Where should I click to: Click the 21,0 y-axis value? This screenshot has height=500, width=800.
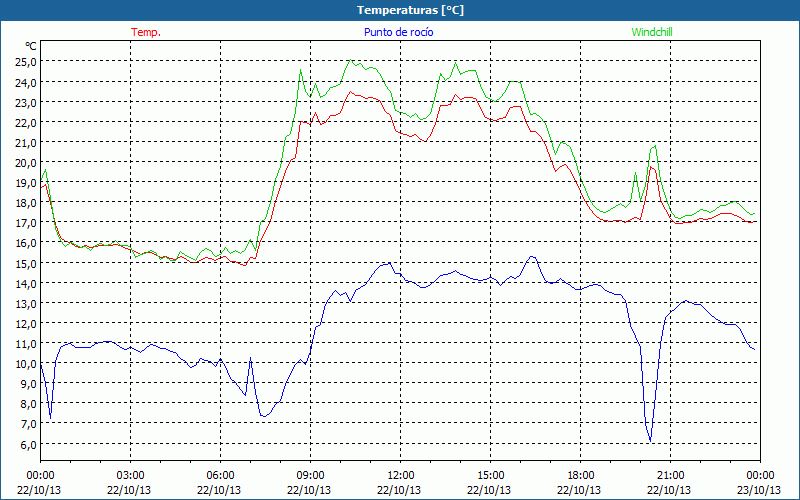pyautogui.click(x=26, y=142)
